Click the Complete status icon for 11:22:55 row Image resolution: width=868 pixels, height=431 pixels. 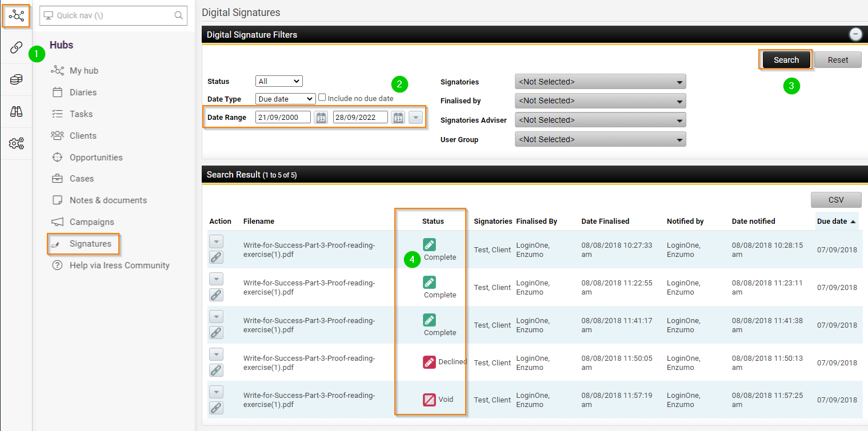(430, 282)
